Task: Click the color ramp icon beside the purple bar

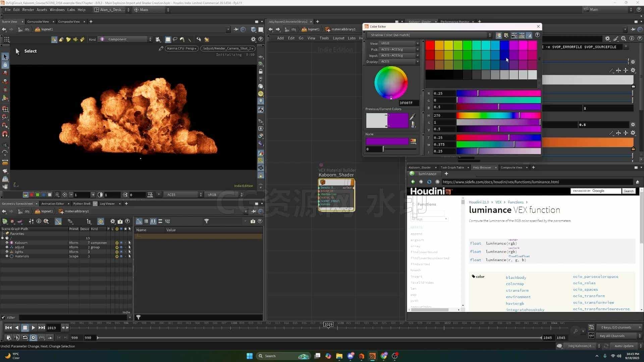Action: (413, 141)
